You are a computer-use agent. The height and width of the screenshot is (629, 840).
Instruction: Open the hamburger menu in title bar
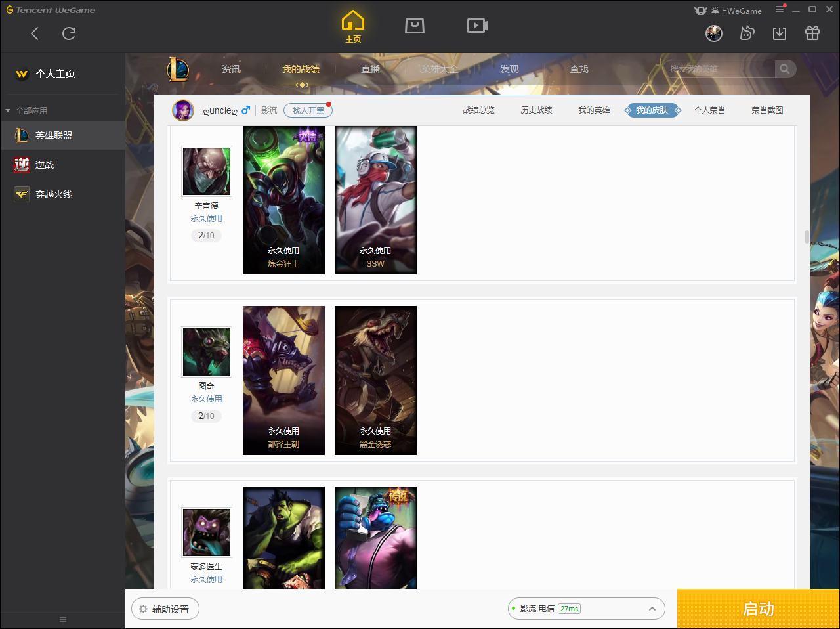[x=780, y=9]
